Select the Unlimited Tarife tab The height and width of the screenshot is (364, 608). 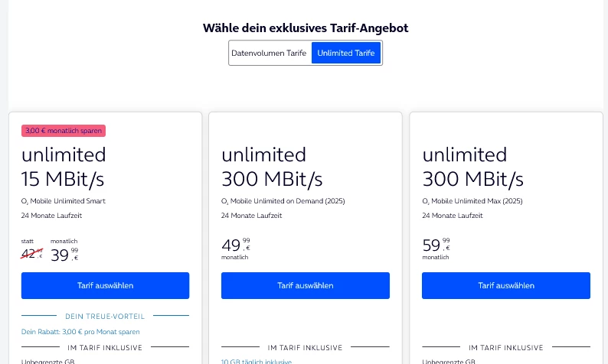(346, 54)
